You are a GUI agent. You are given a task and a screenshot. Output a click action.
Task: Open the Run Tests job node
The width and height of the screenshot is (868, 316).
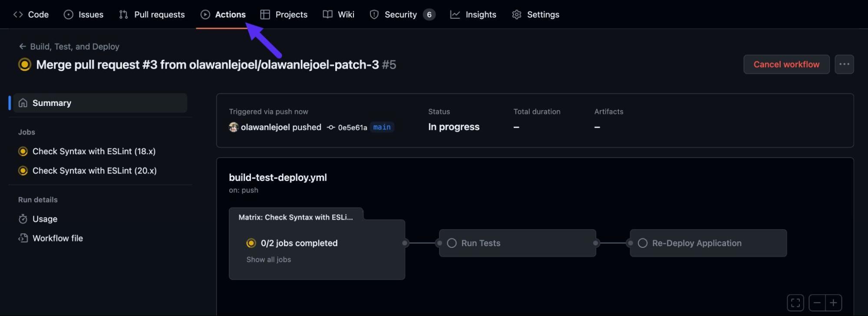[x=518, y=243]
